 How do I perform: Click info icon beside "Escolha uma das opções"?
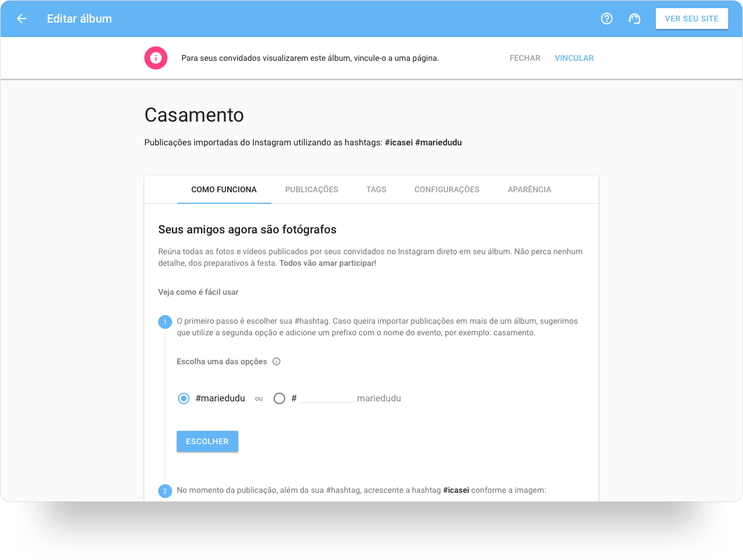276,361
